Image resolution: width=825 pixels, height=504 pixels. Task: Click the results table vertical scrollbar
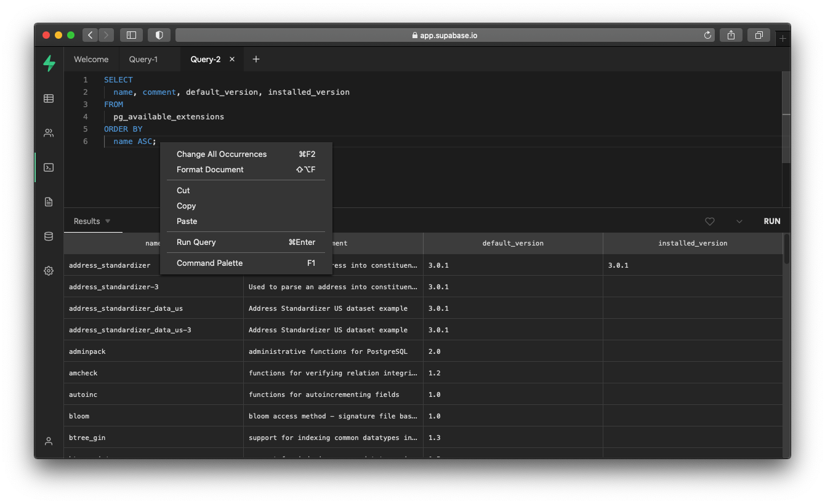pyautogui.click(x=786, y=249)
